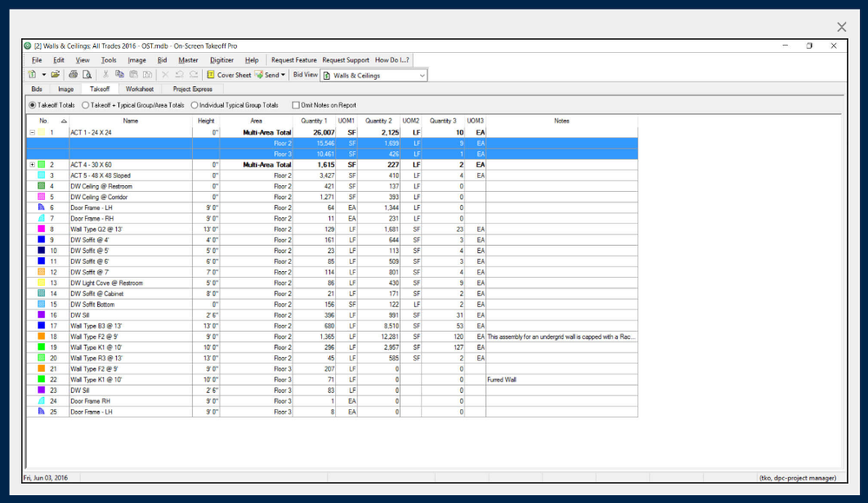The height and width of the screenshot is (503, 868).
Task: Switch to the Worksheet tab
Action: click(x=139, y=89)
